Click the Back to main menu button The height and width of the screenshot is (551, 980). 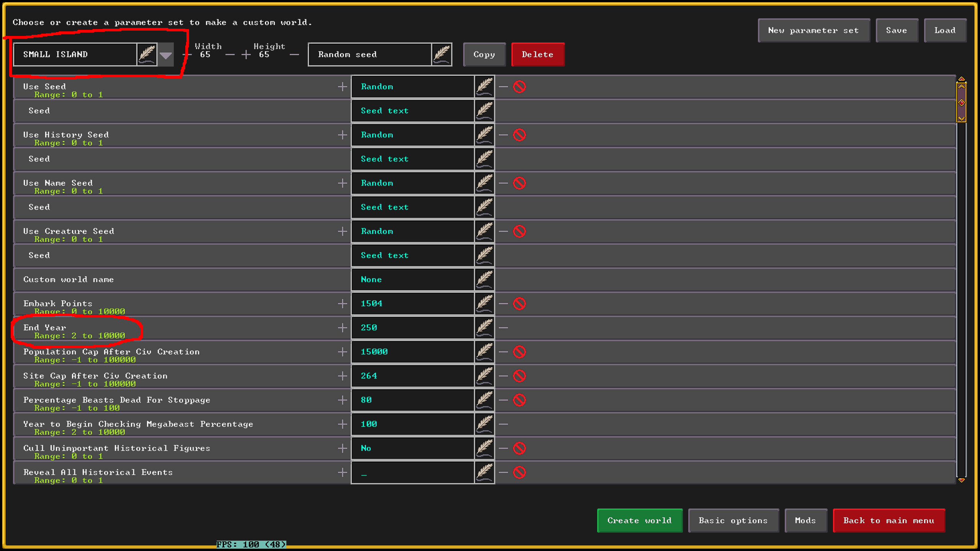tap(889, 520)
